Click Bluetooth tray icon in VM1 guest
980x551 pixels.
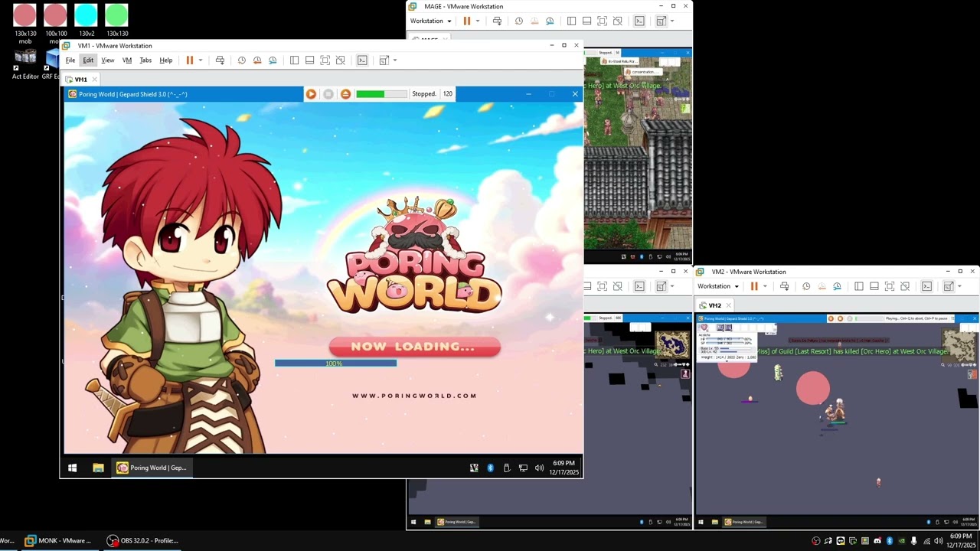(490, 468)
